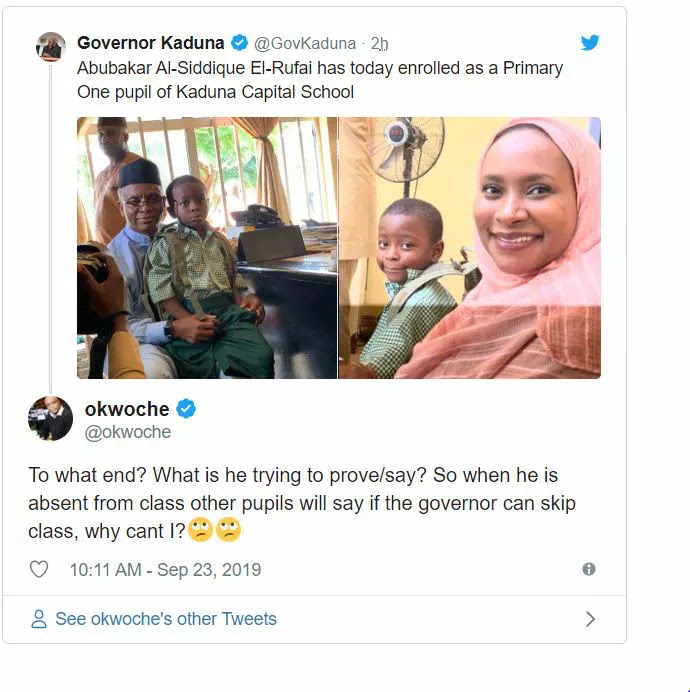Click the Governor Kaduna display name

click(150, 43)
